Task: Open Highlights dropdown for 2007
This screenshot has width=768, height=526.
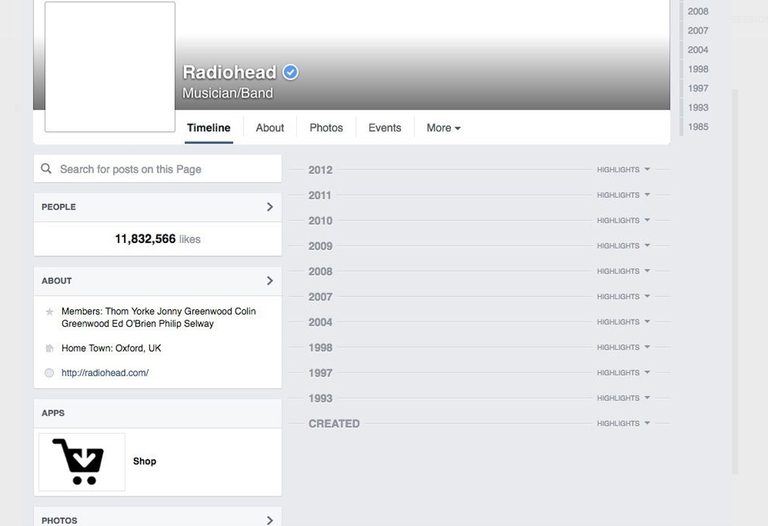Action: pos(623,297)
